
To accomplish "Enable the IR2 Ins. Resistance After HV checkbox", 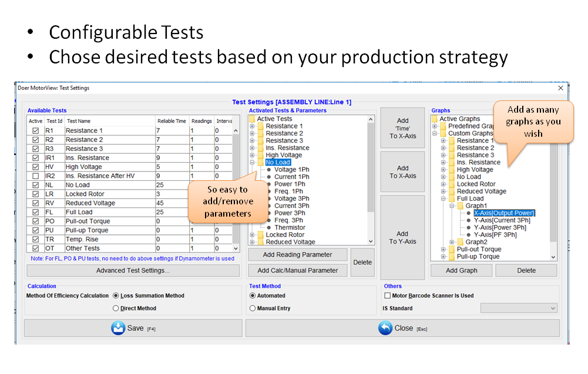I will (x=36, y=176).
